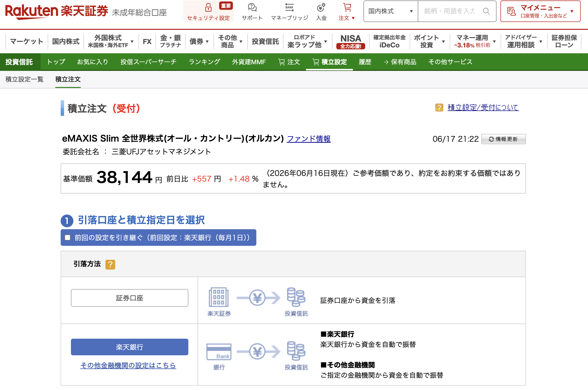This screenshot has width=588, height=390.
Task: Open 履歴 tab
Action: (x=365, y=62)
